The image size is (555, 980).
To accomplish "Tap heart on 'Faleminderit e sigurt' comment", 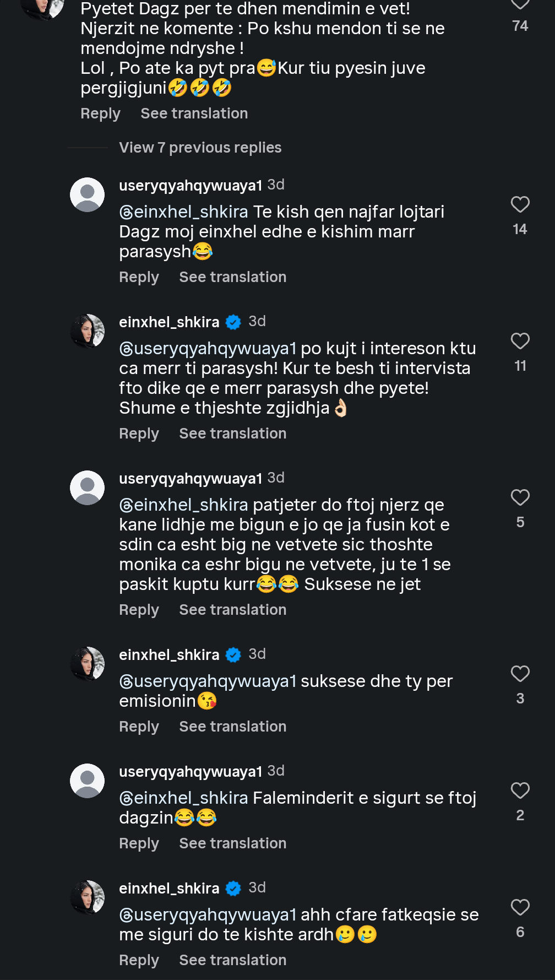I will tap(520, 791).
